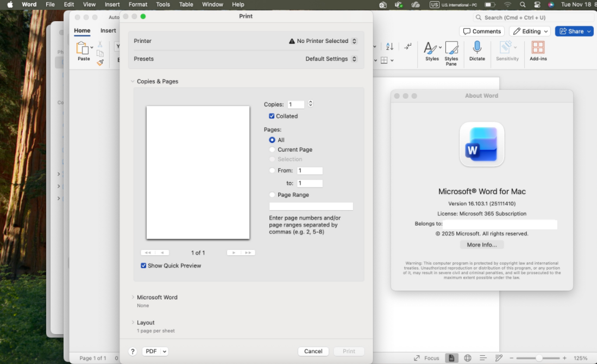Viewport: 597px width, 364px height.
Task: Open the Window menu
Action: coord(212,4)
